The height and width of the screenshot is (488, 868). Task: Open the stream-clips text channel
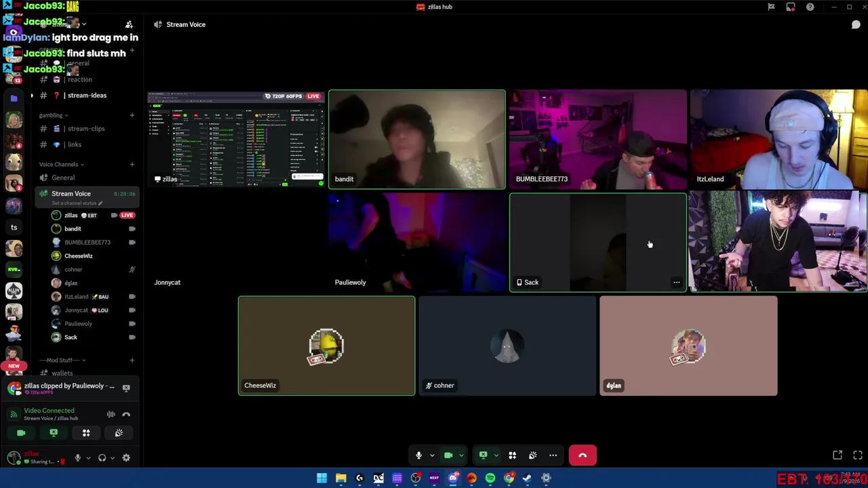[x=87, y=129]
